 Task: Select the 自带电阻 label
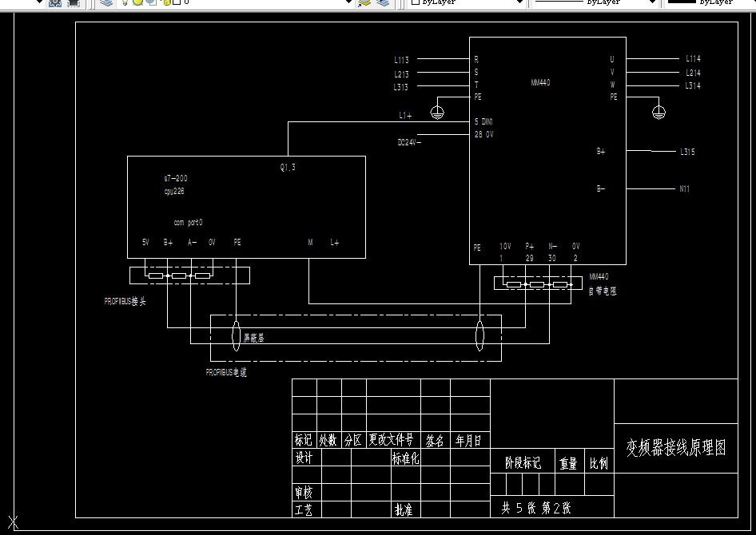pos(603,291)
